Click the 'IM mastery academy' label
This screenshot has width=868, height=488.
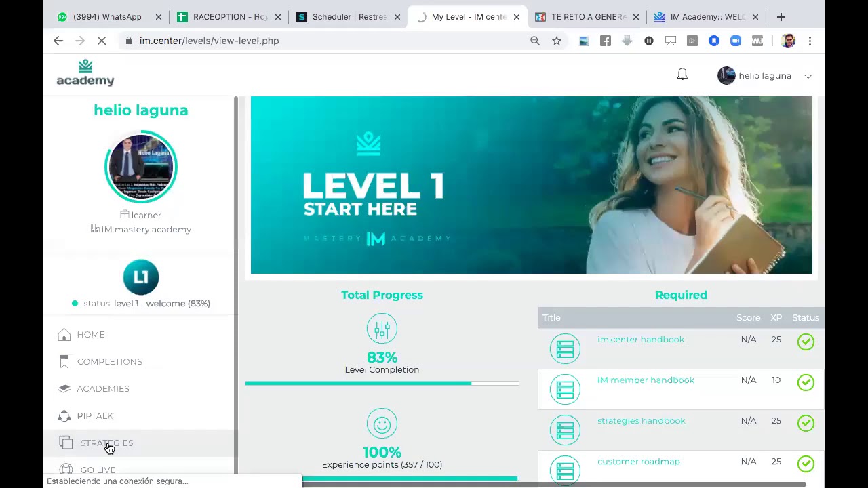click(x=146, y=230)
